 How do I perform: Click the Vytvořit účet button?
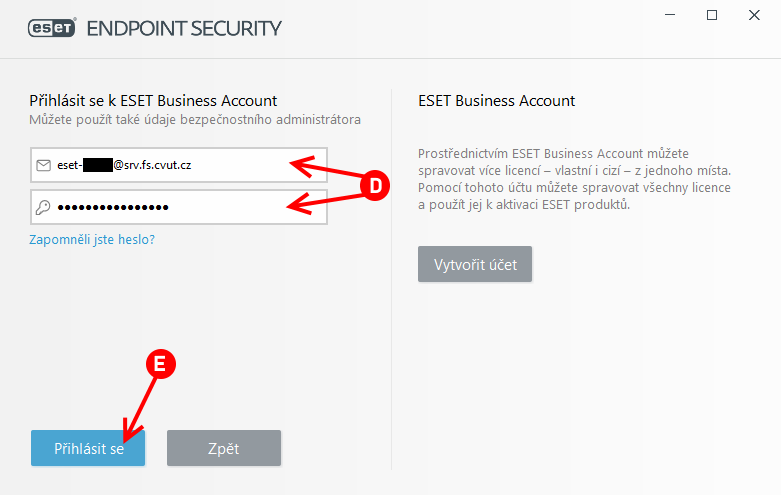pyautogui.click(x=475, y=264)
